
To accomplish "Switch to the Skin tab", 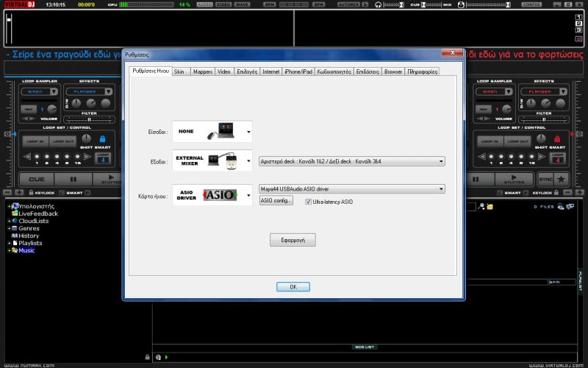I will [x=181, y=71].
